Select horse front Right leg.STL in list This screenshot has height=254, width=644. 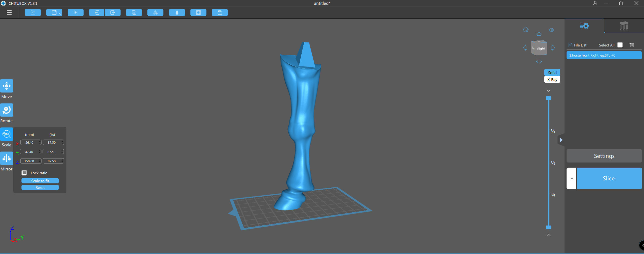(x=604, y=55)
